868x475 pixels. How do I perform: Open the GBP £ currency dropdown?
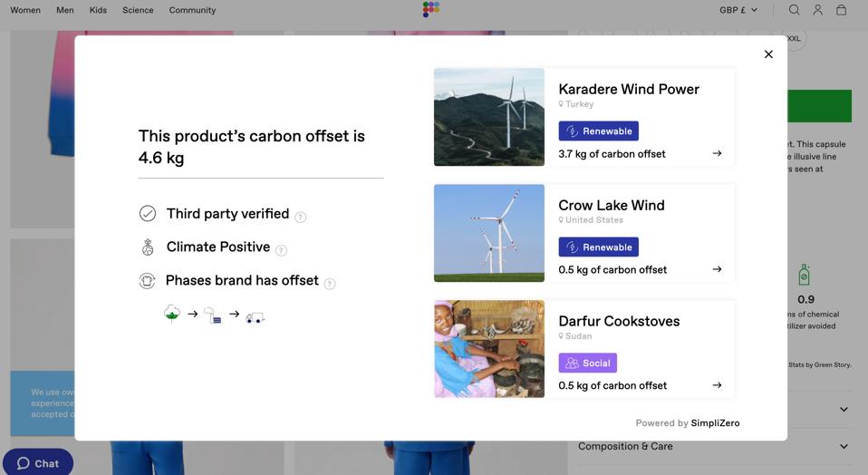(738, 10)
